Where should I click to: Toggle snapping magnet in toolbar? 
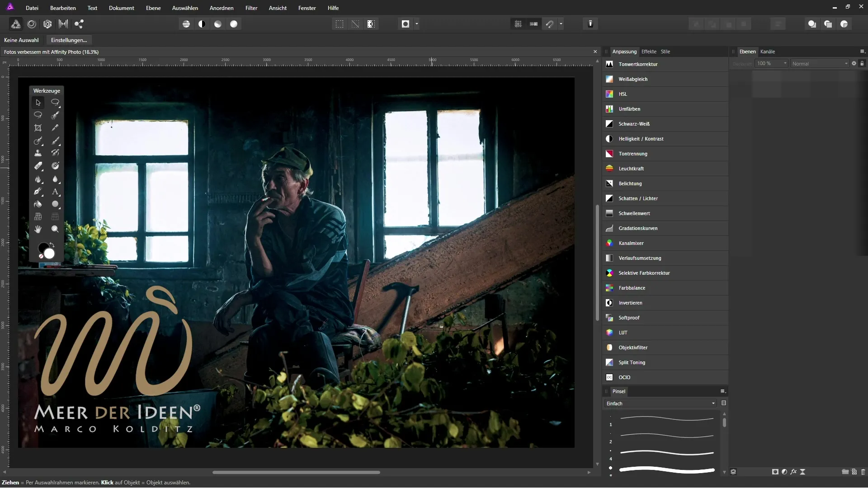(x=550, y=24)
